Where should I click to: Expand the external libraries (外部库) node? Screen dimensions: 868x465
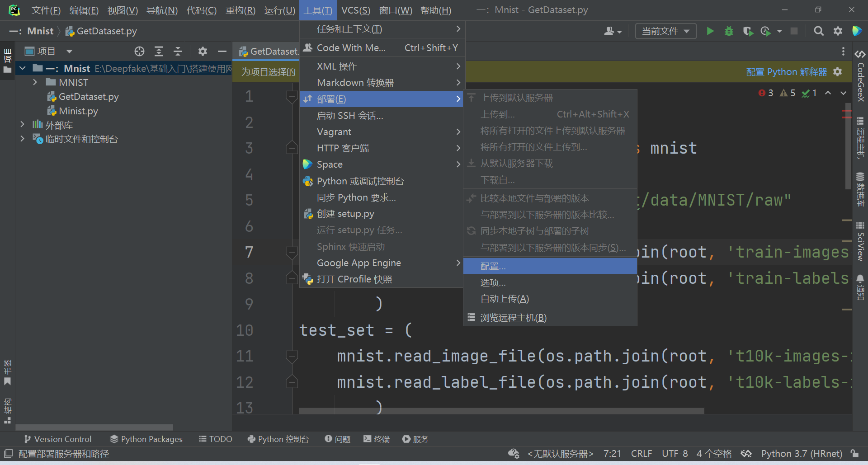[x=22, y=124]
